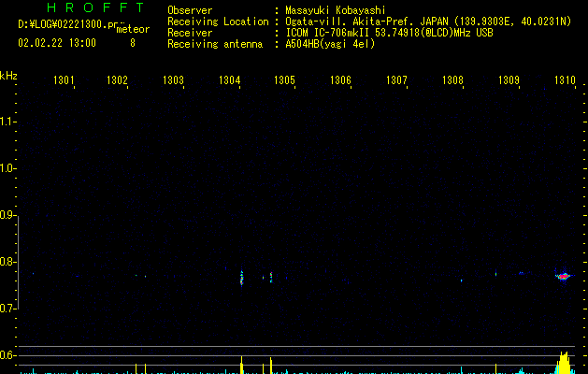
Task: Click the meteor count value 8
Action: 133,43
